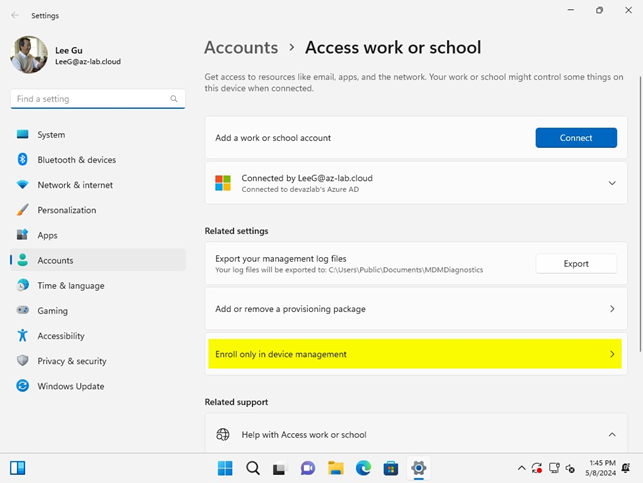This screenshot has width=643, height=483.
Task: Click the Related settings heading
Action: pos(236,231)
